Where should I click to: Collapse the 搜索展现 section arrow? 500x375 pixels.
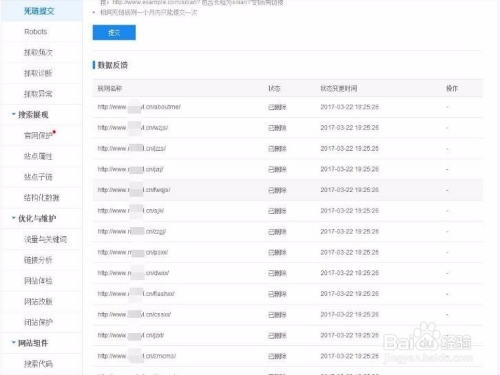(14, 114)
